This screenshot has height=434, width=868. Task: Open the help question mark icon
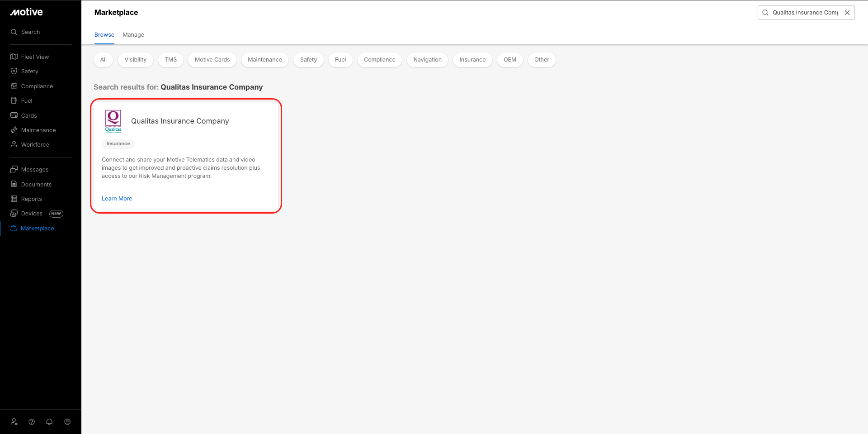point(32,422)
